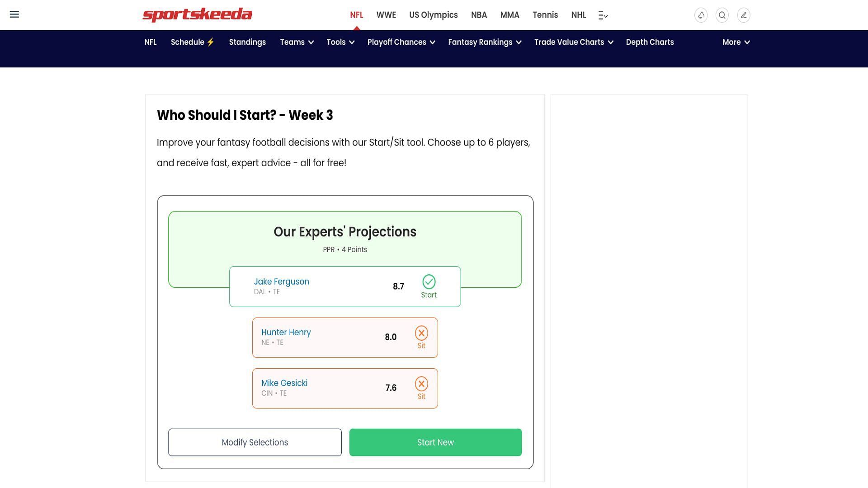This screenshot has width=868, height=488.
Task: Click the notification bell icon
Action: pos(702,15)
